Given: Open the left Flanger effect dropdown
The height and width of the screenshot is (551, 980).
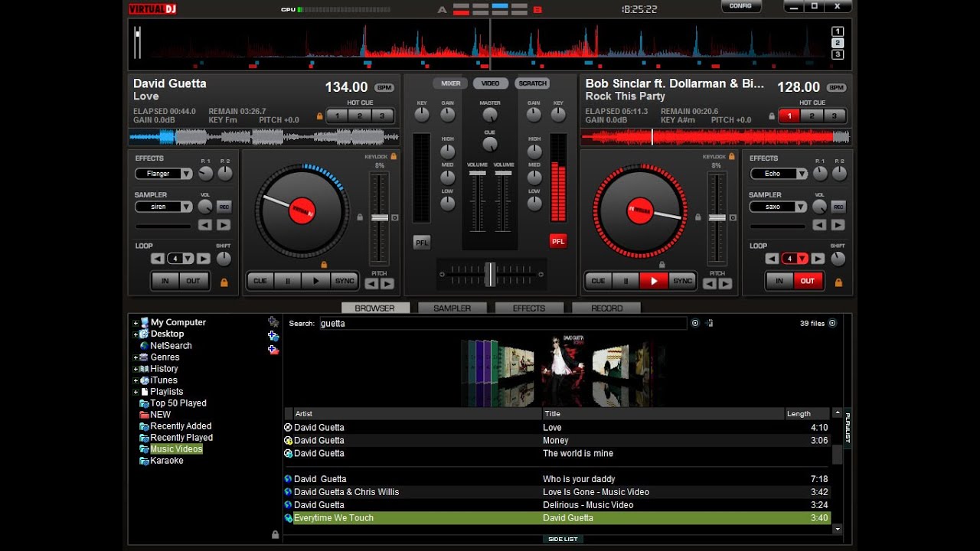Looking at the screenshot, I should click(x=186, y=174).
